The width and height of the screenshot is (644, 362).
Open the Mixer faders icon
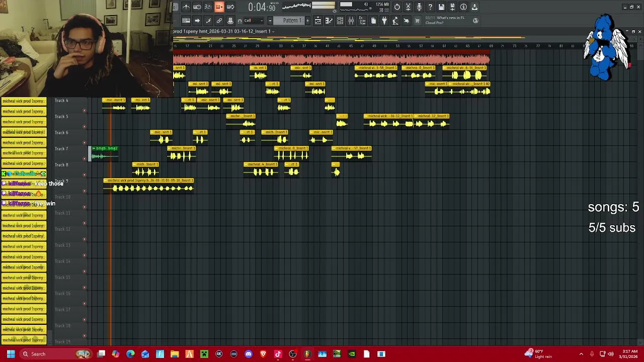pos(351,21)
